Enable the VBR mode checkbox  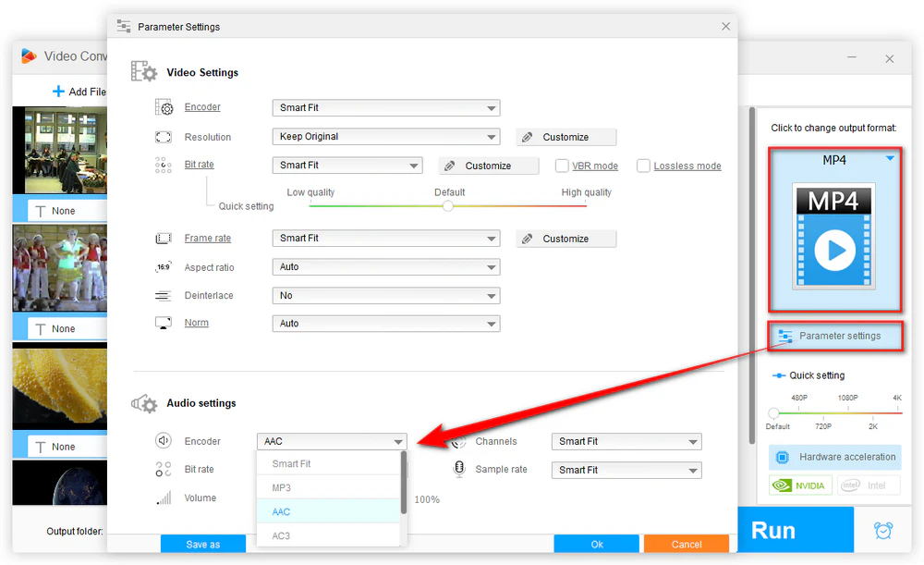pyautogui.click(x=562, y=166)
